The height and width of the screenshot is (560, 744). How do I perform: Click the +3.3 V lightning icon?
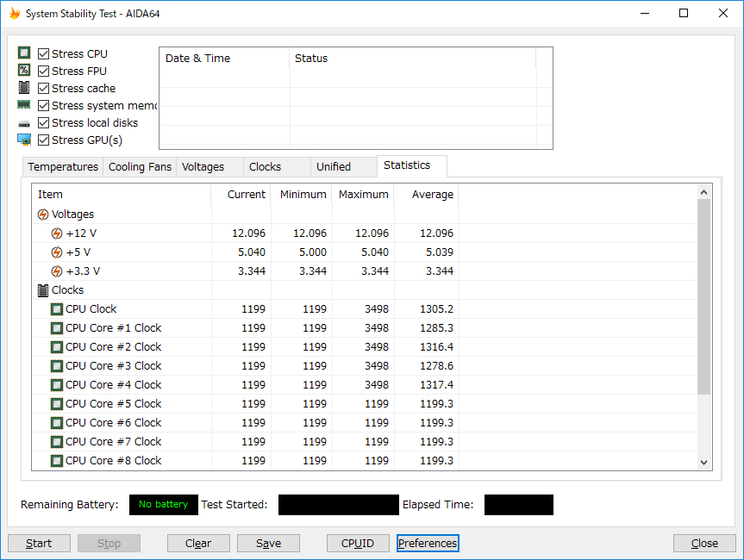56,271
